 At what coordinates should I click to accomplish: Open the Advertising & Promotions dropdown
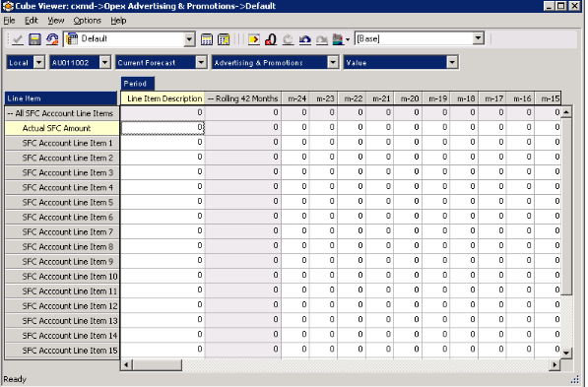333,63
